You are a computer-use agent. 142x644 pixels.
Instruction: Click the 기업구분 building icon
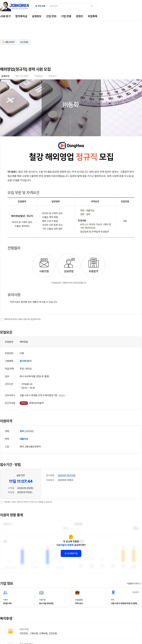pos(41,593)
